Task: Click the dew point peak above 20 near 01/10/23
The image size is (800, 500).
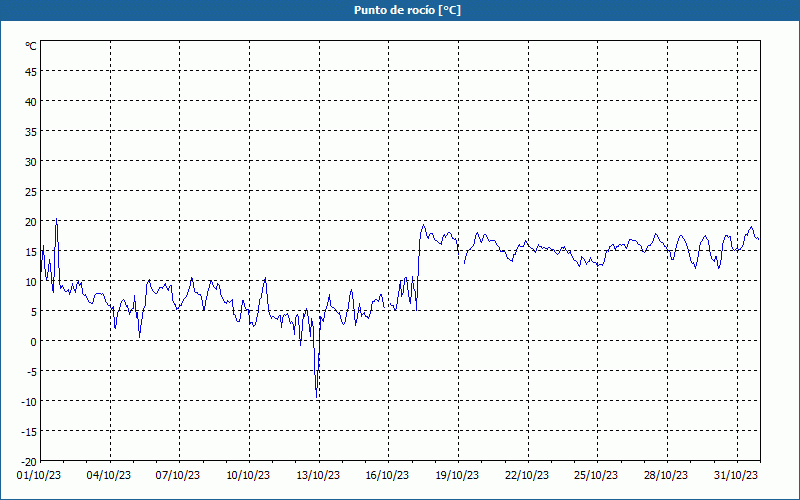Action: coord(56,219)
